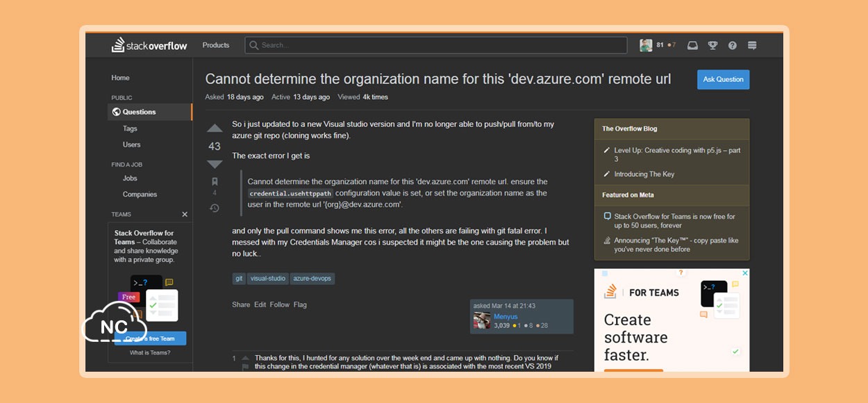Image resolution: width=868 pixels, height=403 pixels.
Task: Open Introducing The Key blog post
Action: (x=644, y=174)
